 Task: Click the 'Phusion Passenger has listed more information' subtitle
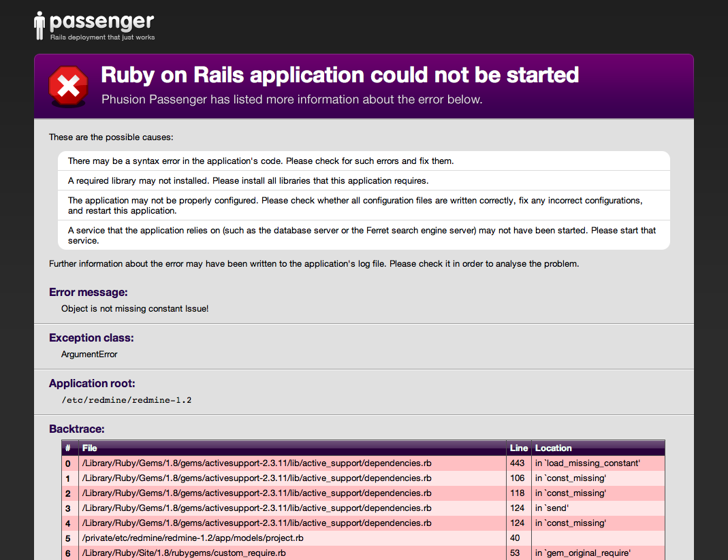pyautogui.click(x=292, y=99)
